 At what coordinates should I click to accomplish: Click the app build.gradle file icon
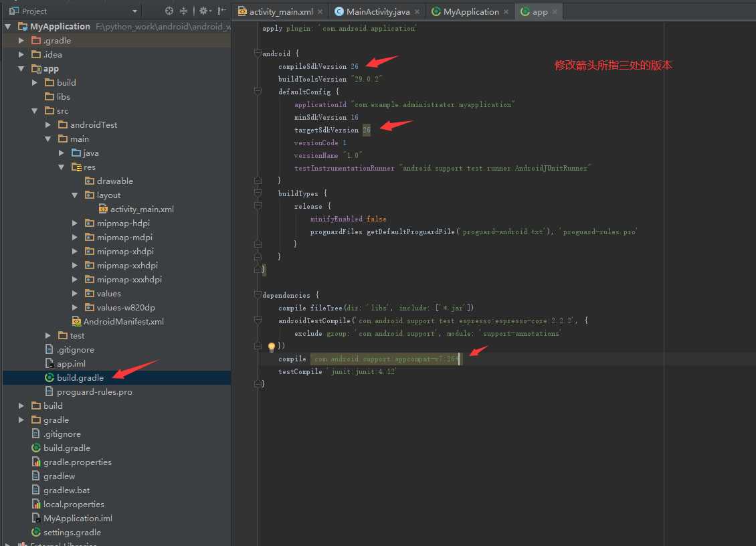(50, 377)
